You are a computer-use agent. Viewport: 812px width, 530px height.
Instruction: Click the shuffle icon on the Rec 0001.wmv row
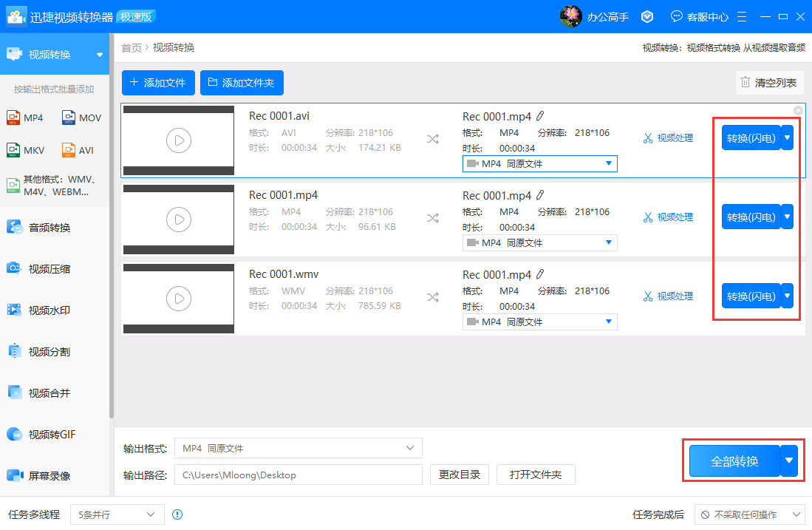(432, 297)
